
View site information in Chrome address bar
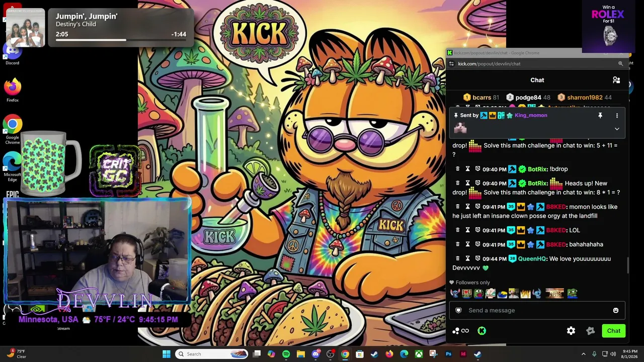click(x=451, y=64)
